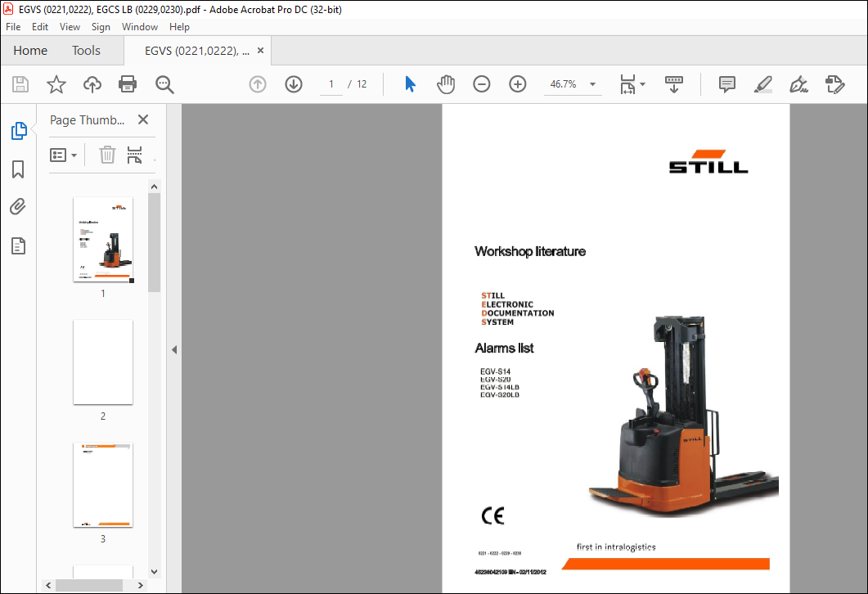Open the Window menu
The image size is (868, 594).
point(140,26)
